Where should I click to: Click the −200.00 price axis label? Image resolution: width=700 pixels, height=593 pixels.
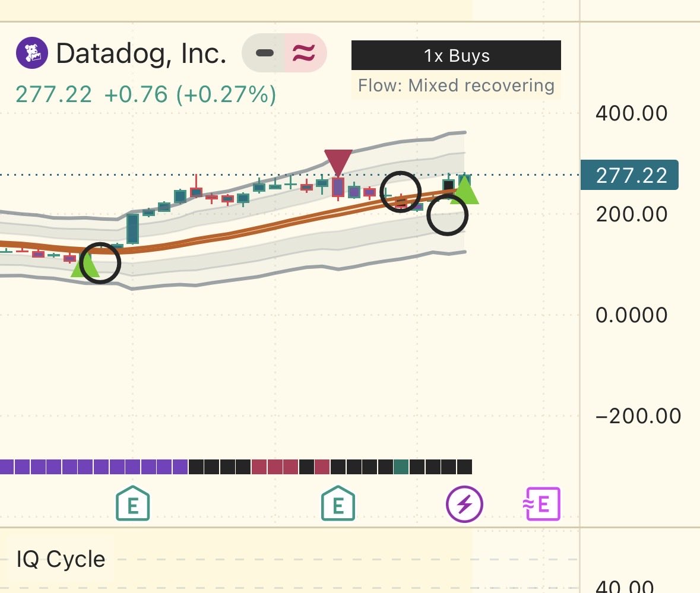tap(638, 416)
